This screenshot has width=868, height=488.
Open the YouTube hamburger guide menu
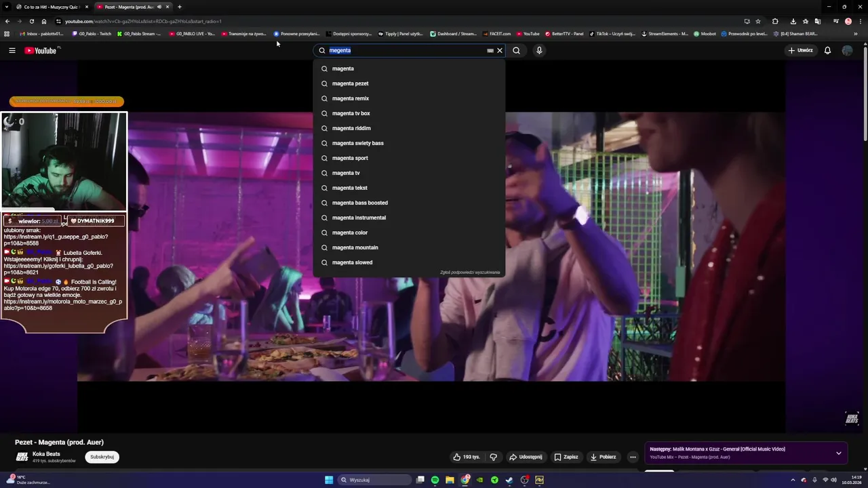(12, 50)
